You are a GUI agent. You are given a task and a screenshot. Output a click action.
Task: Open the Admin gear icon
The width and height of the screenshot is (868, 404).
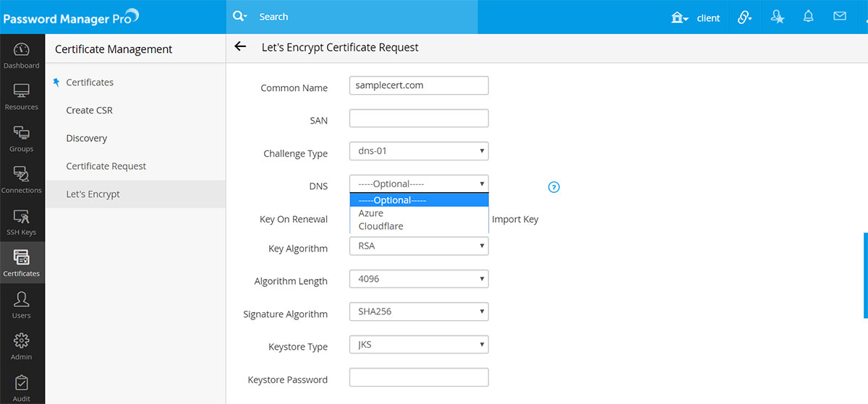click(x=22, y=345)
